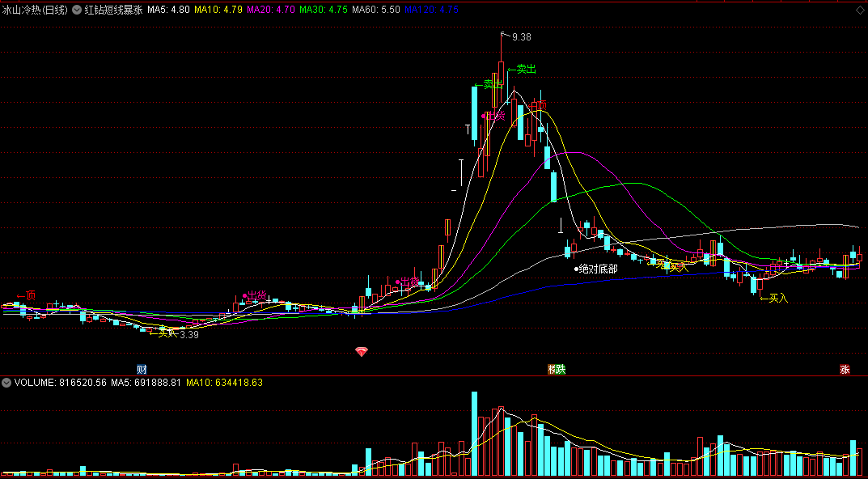This screenshot has width=868, height=479.
Task: Select the blue MA120: 4.75 label
Action: [431, 10]
